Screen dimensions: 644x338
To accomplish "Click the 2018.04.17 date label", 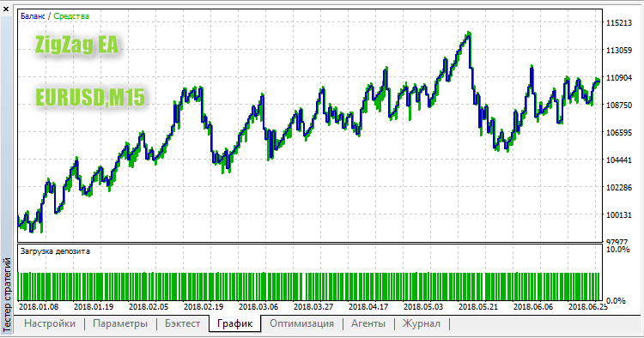I will (x=368, y=307).
